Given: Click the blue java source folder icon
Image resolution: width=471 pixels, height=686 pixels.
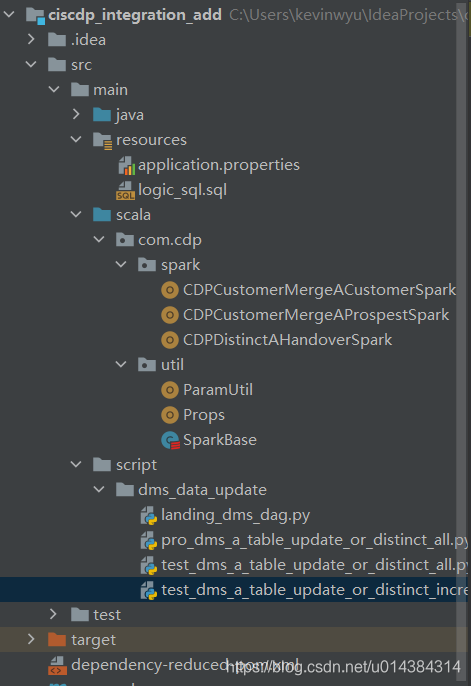Looking at the screenshot, I should [x=102, y=115].
